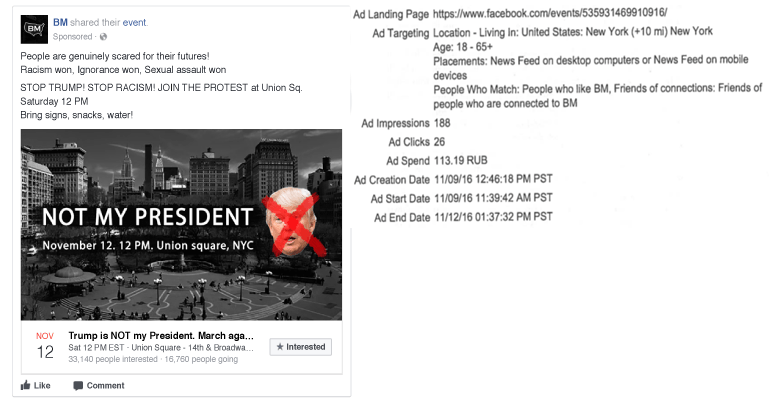The height and width of the screenshot is (400, 770).
Task: Click the star icon on Interested button
Action: (279, 347)
